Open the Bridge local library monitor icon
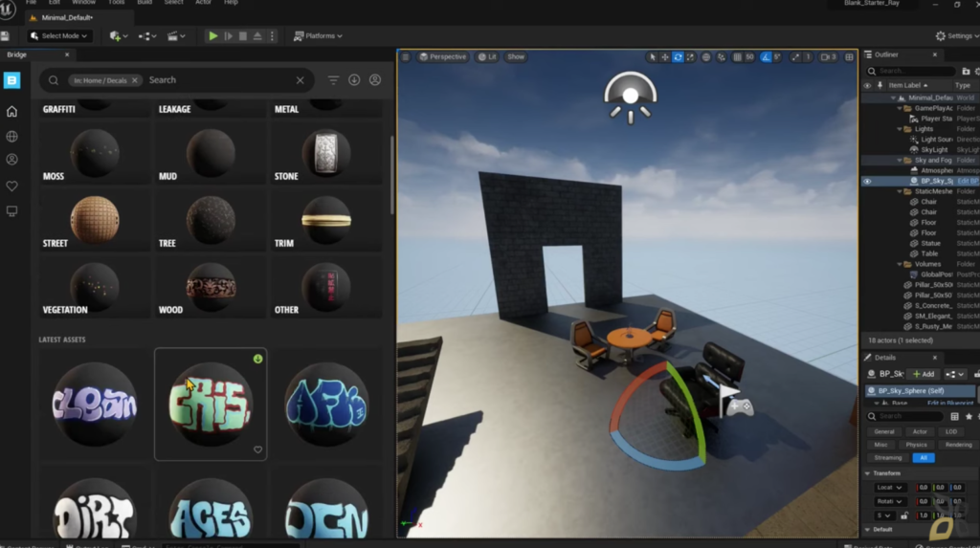 (x=11, y=211)
